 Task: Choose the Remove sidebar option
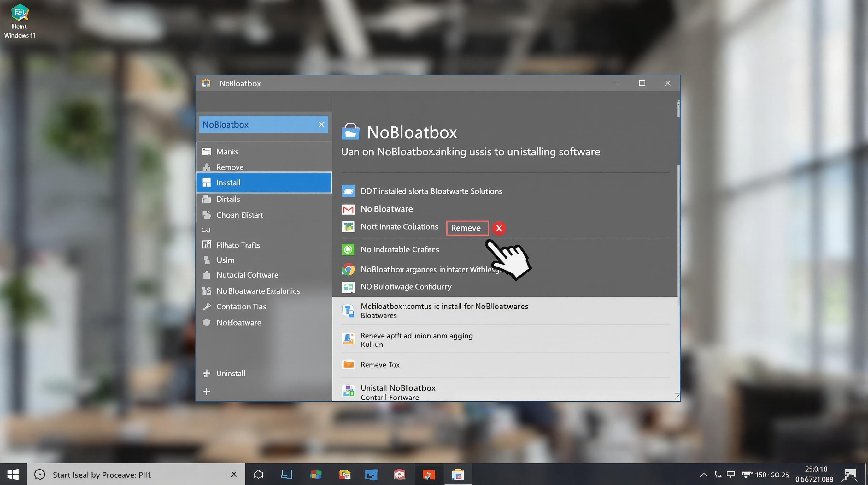click(x=230, y=167)
